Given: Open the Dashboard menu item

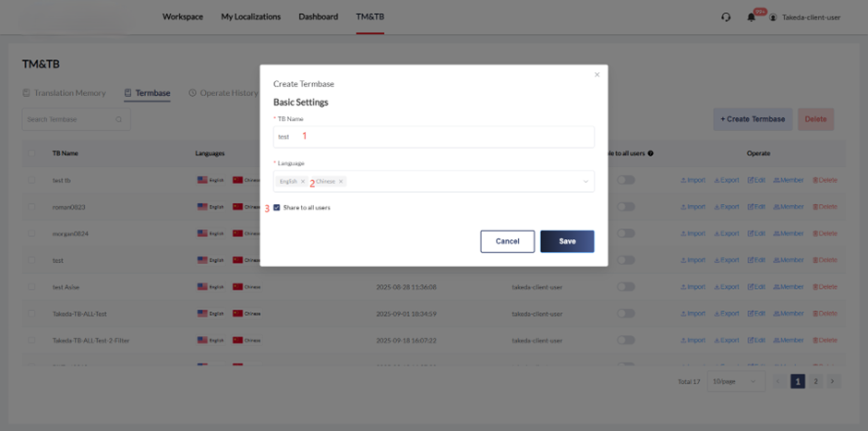Looking at the screenshot, I should coord(318,17).
